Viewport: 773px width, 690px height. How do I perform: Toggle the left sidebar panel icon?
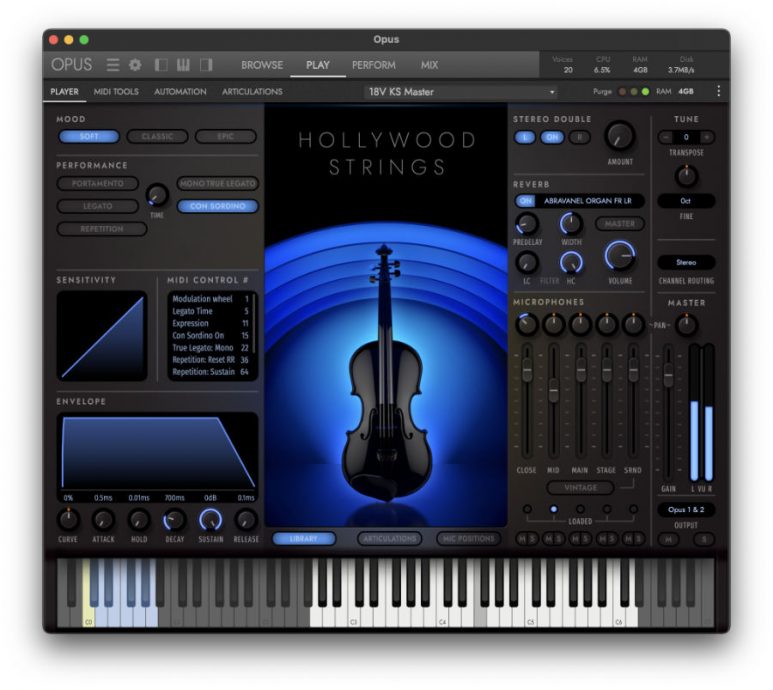click(x=161, y=65)
